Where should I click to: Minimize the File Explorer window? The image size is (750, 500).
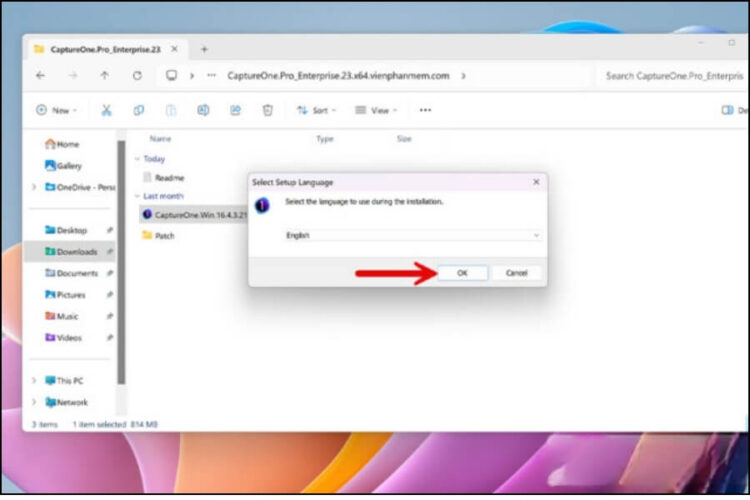[701, 43]
